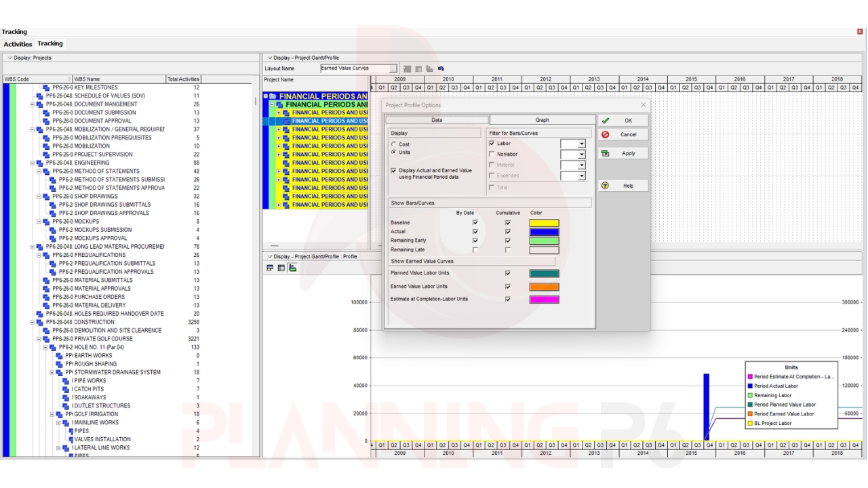Enable the Nonlabor filter checkbox
This screenshot has width=868, height=488.
pos(492,155)
